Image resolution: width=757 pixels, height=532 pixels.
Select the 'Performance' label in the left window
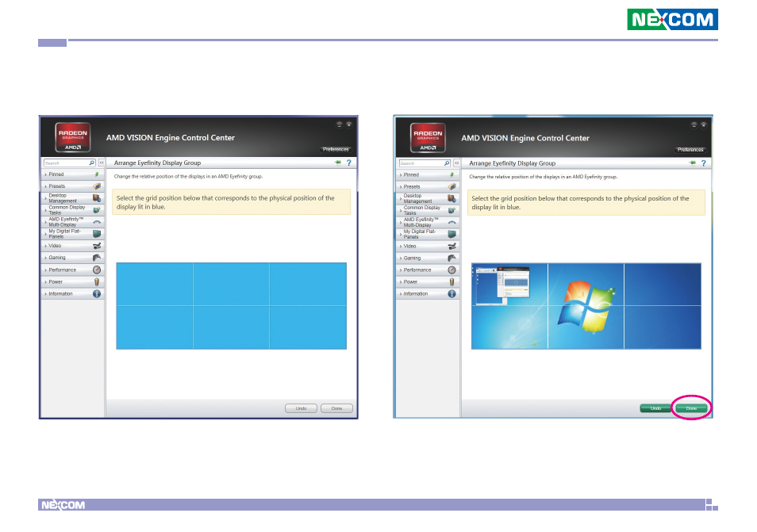pyautogui.click(x=62, y=270)
